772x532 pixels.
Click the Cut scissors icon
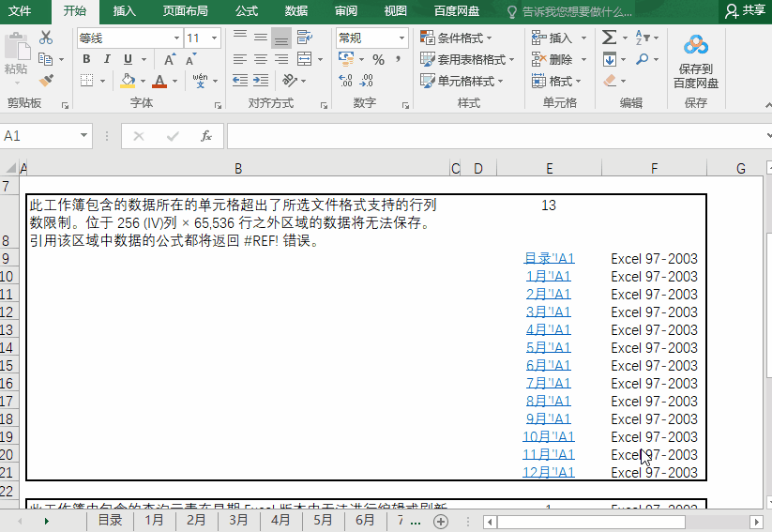46,38
